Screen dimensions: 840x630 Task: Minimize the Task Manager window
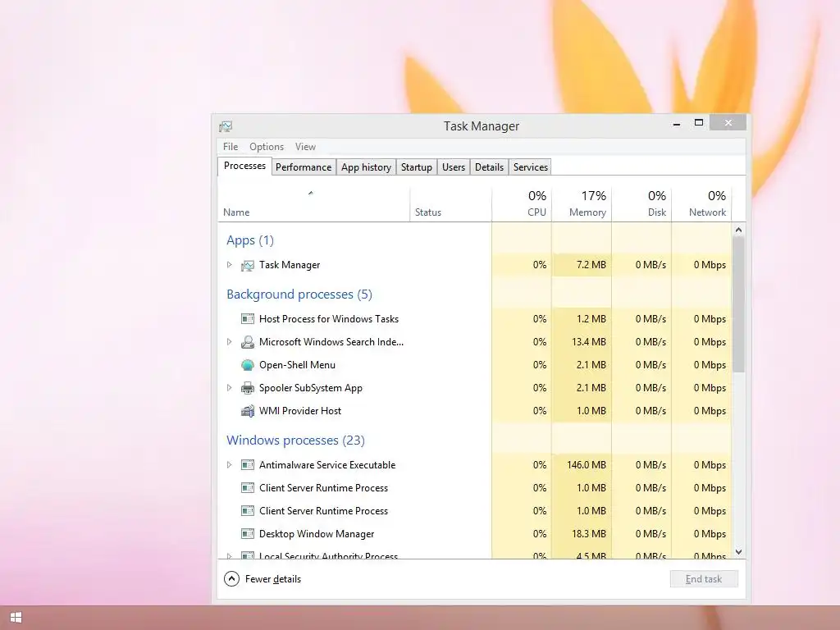(677, 124)
